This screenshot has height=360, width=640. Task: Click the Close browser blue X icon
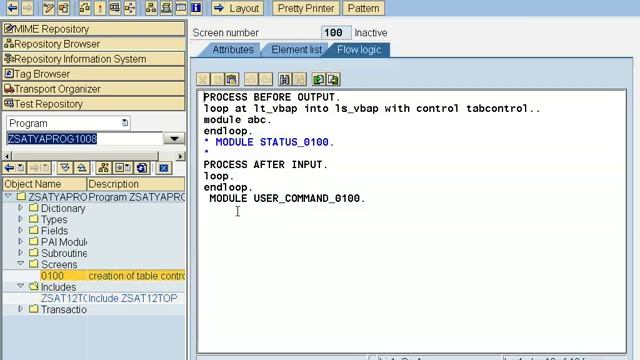[x=164, y=168]
